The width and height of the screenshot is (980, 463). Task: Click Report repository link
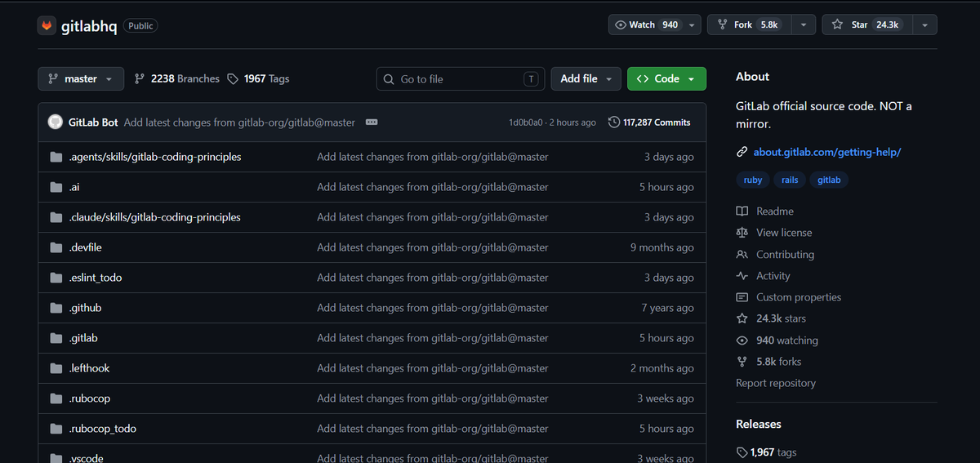coord(776,383)
